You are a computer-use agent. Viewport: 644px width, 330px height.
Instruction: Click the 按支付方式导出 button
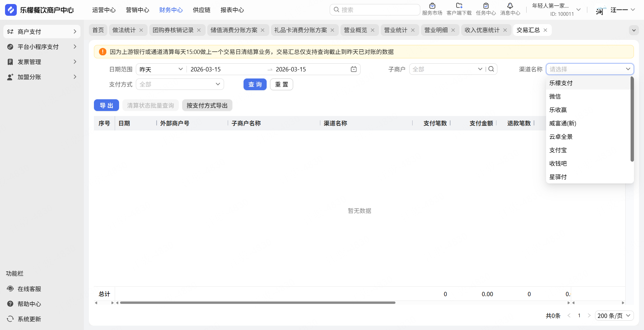click(207, 105)
